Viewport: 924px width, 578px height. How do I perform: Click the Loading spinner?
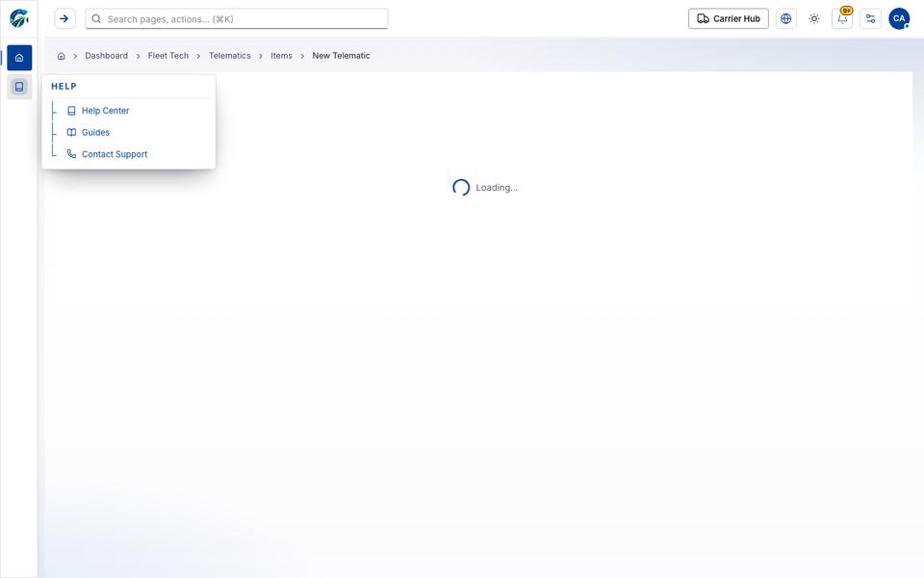[x=461, y=188]
